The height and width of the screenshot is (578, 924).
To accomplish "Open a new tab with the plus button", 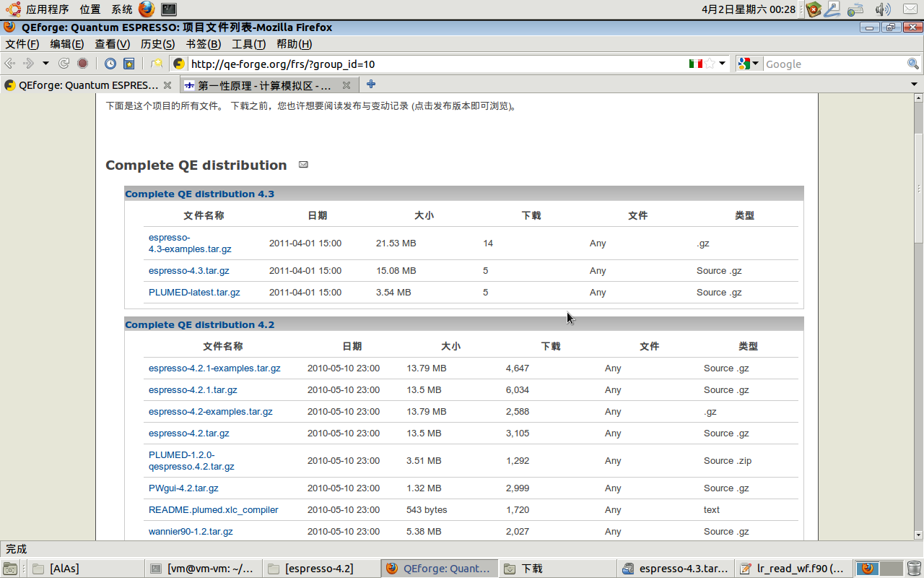I will point(371,85).
